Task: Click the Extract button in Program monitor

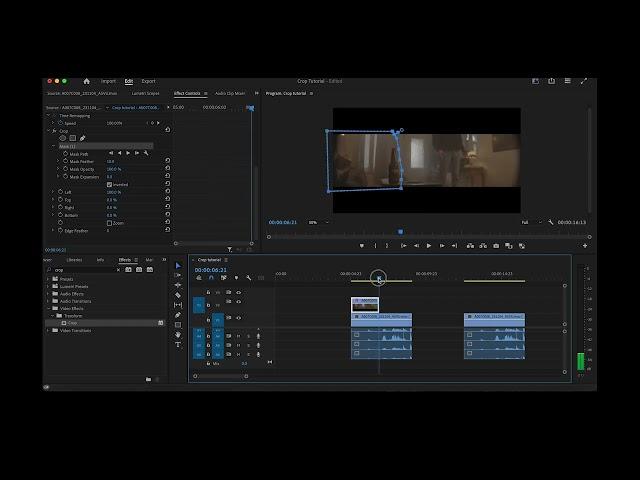Action: point(483,246)
